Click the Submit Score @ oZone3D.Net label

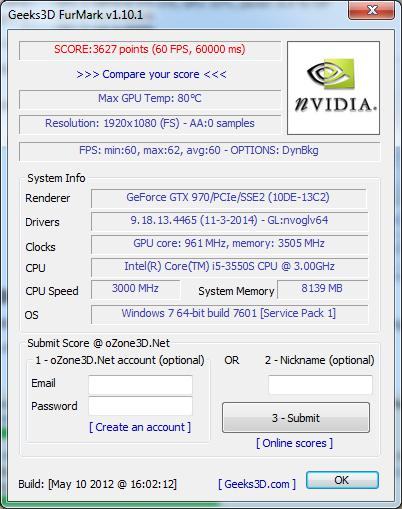[98, 343]
